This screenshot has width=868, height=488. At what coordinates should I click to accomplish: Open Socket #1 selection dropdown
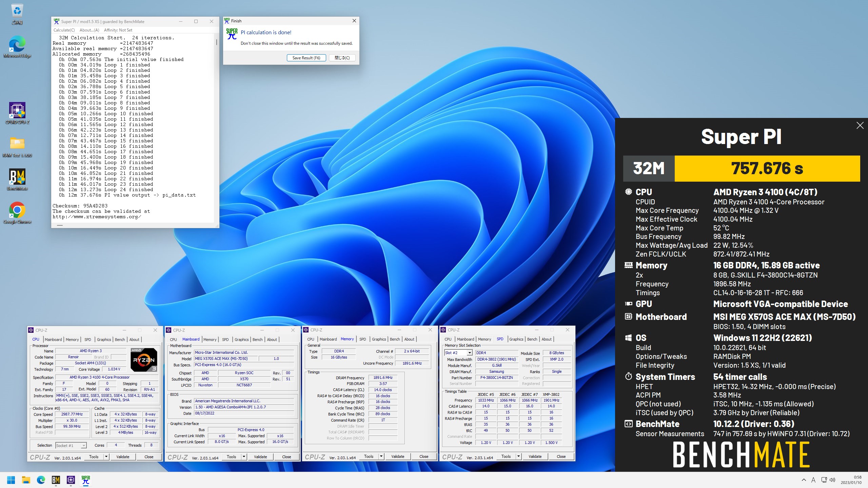pyautogui.click(x=71, y=445)
